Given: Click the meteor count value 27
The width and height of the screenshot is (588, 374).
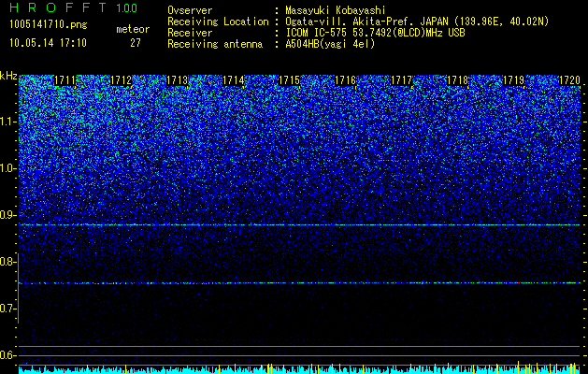Looking at the screenshot, I should tap(136, 43).
